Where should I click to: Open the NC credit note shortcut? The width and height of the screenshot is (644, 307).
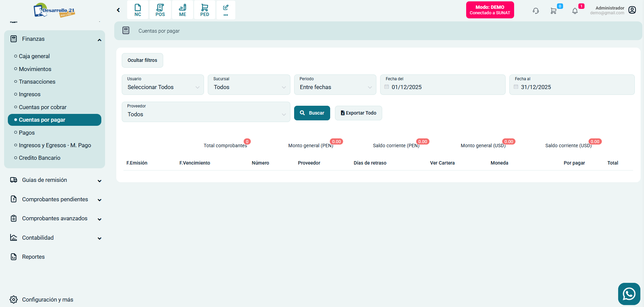tap(138, 10)
